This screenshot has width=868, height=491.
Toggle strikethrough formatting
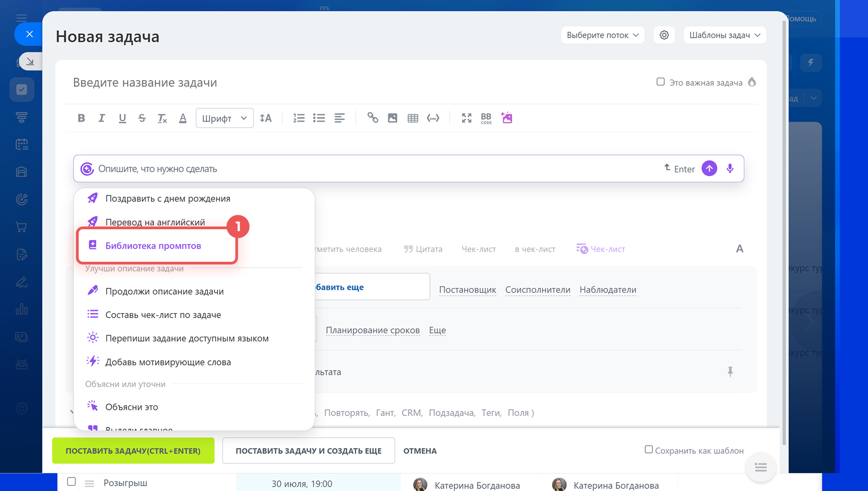click(142, 118)
